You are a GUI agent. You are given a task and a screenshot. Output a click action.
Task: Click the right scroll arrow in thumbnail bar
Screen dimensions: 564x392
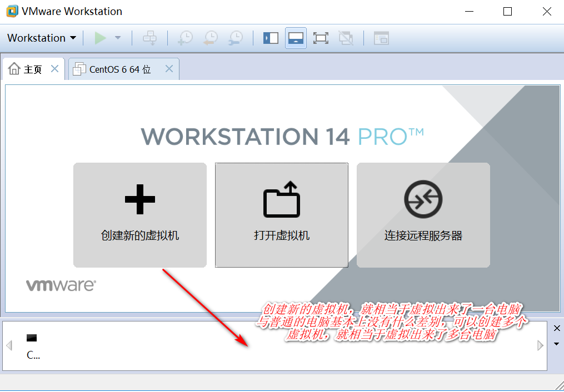click(x=540, y=345)
